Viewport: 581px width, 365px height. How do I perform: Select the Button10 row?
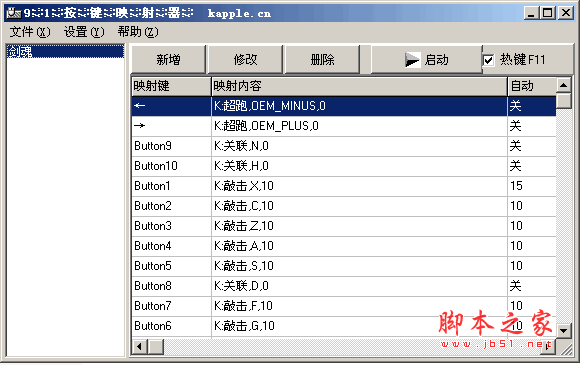[x=344, y=166]
